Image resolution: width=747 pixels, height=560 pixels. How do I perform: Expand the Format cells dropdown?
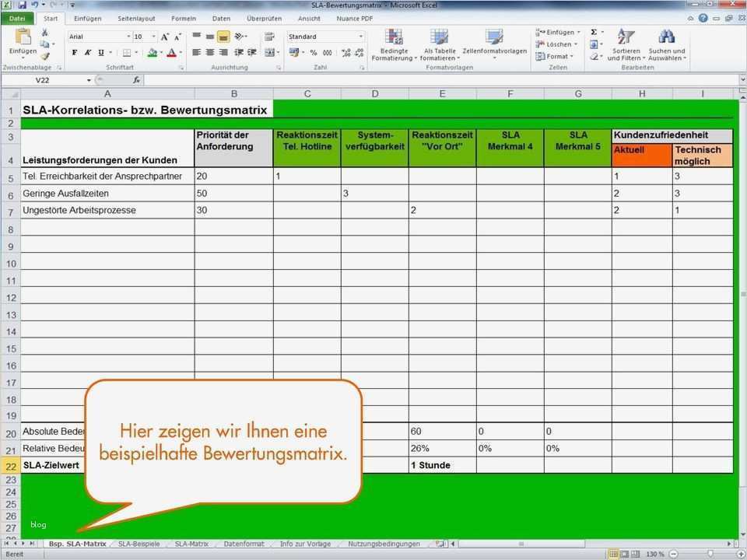pyautogui.click(x=571, y=56)
